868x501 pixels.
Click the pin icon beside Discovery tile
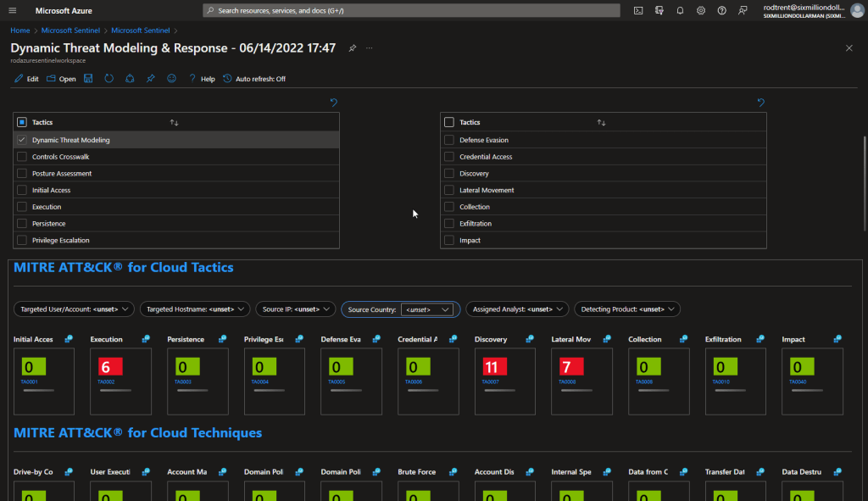coord(530,339)
